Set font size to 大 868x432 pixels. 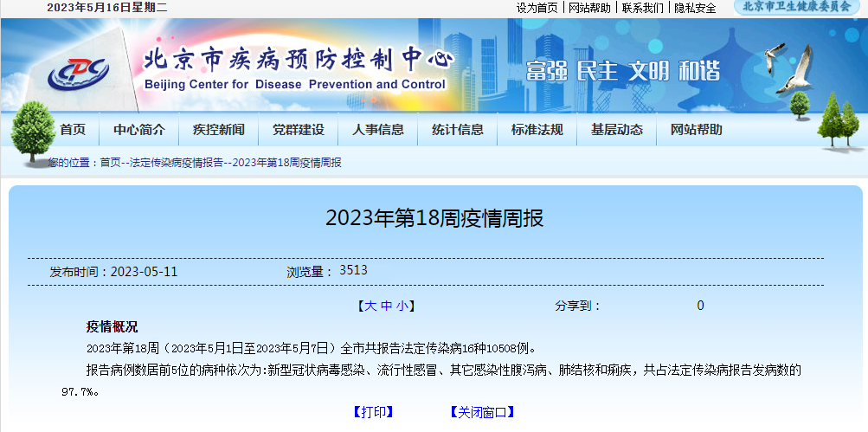click(x=370, y=306)
